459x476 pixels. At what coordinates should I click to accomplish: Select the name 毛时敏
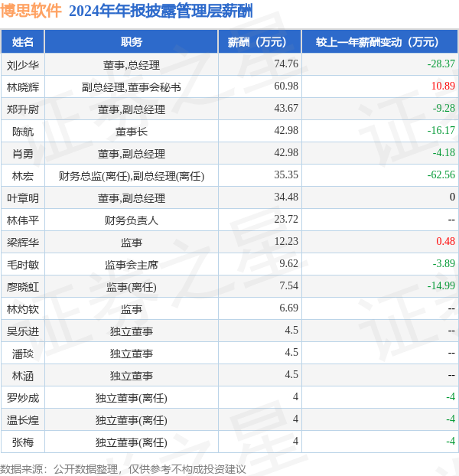point(23,265)
